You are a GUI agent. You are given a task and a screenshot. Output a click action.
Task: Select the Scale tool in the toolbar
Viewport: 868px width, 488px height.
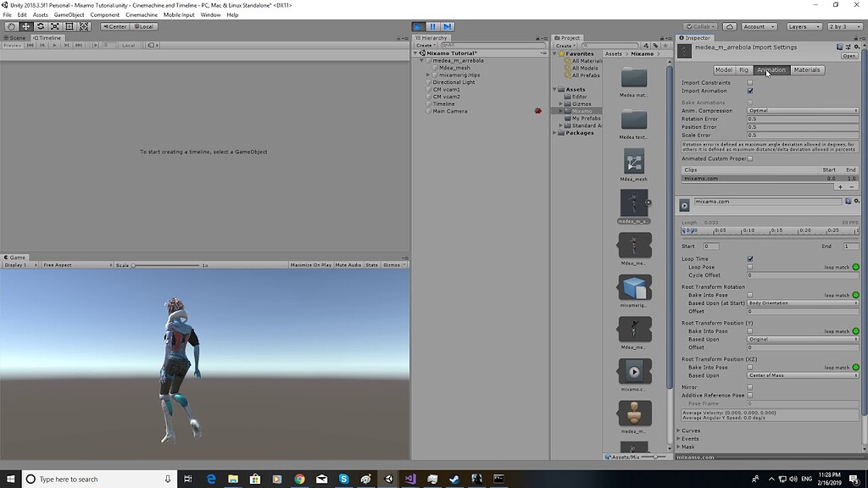[x=54, y=26]
